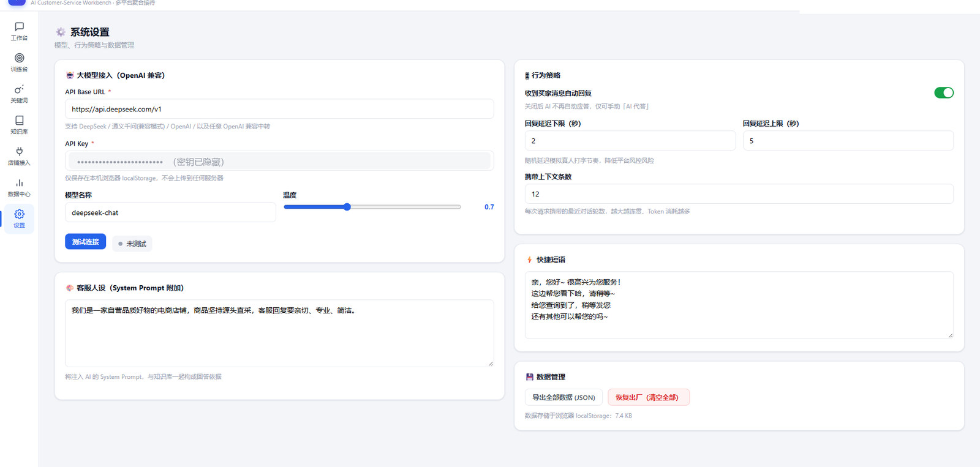
Task: Click the gear icon beside 系统设置 title
Action: [61, 32]
